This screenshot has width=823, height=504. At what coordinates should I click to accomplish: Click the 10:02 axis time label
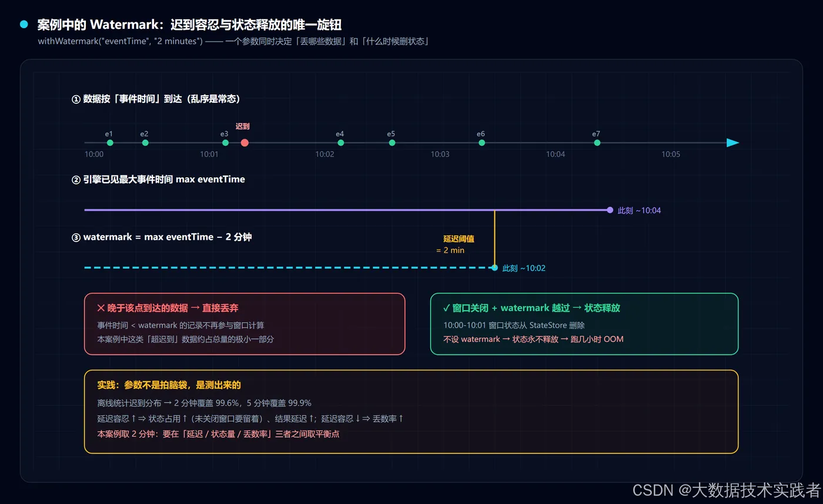pyautogui.click(x=324, y=154)
